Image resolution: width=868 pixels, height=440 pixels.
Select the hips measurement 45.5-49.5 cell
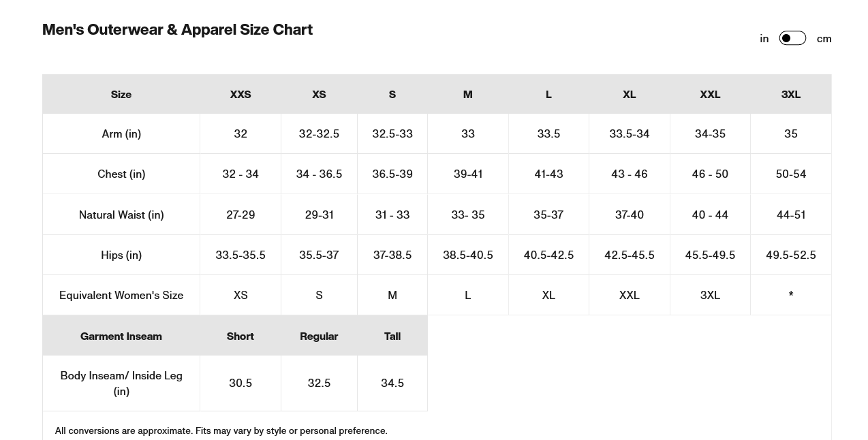[710, 255]
